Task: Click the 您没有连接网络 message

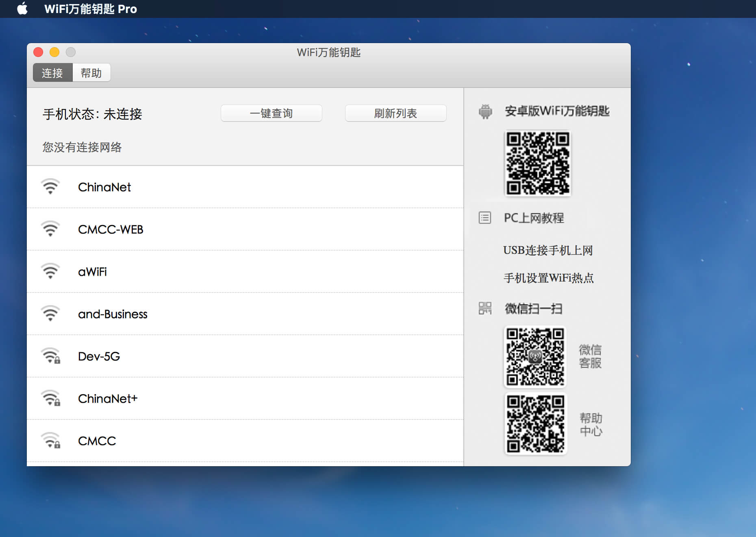Action: [x=82, y=147]
